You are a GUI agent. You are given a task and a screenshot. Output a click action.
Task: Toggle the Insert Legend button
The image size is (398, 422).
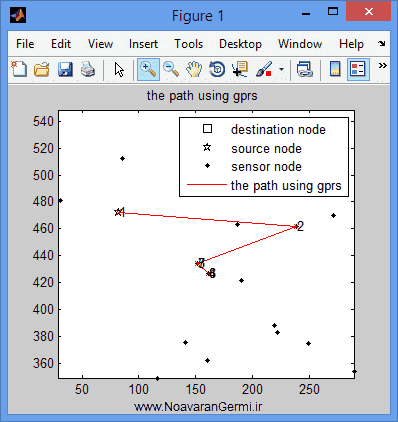(x=358, y=69)
